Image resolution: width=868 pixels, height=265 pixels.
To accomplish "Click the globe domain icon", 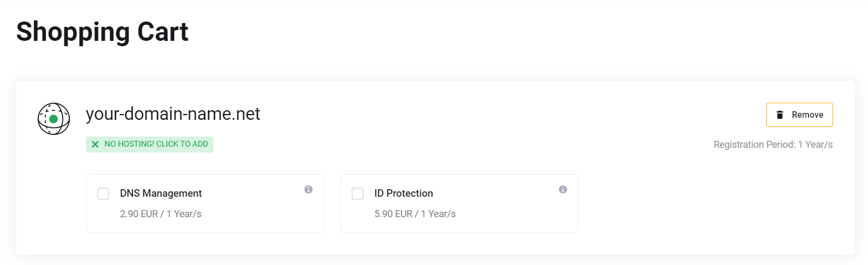I will [x=54, y=119].
